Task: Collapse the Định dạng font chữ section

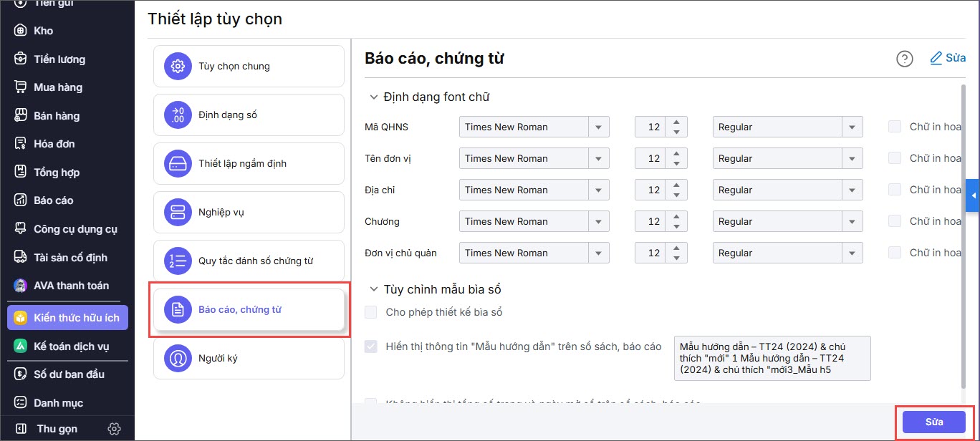Action: coord(373,97)
